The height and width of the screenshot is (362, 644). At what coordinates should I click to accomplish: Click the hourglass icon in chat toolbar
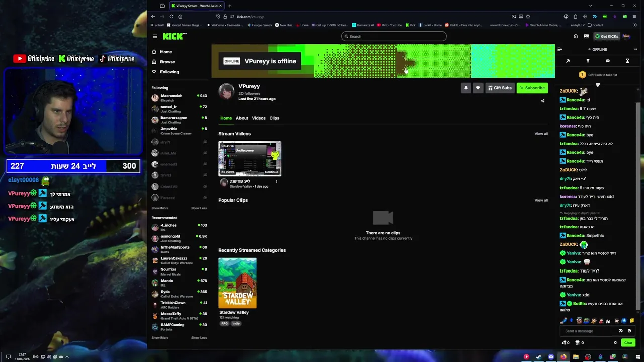627,61
